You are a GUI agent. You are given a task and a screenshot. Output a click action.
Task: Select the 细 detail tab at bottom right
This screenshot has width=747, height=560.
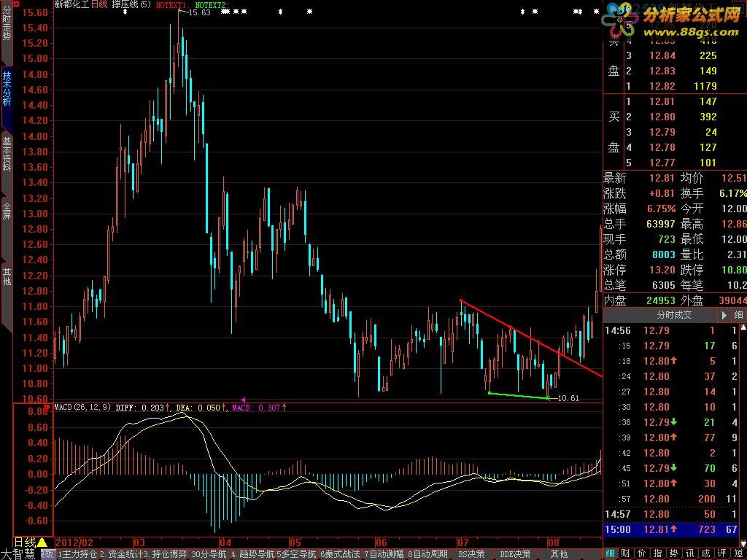[611, 553]
